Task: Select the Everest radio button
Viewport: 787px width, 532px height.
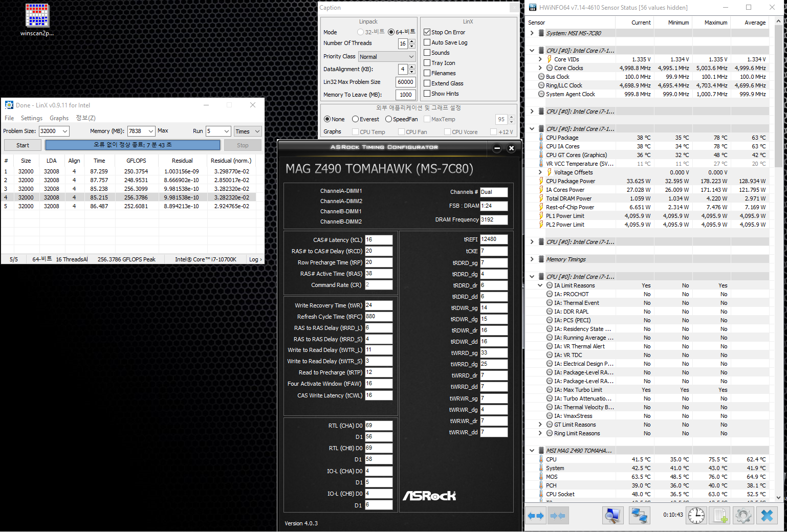Action: [x=356, y=119]
